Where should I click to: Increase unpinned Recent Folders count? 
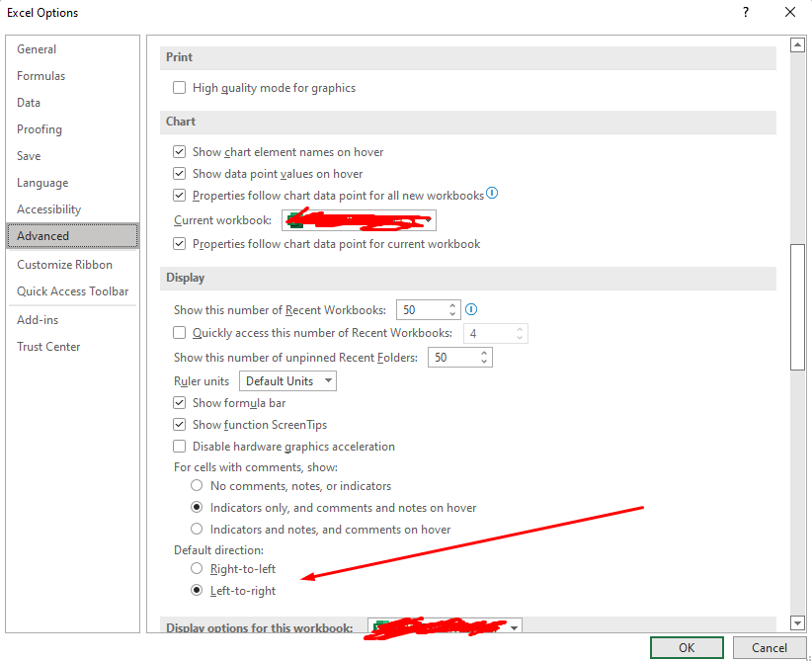pos(484,354)
